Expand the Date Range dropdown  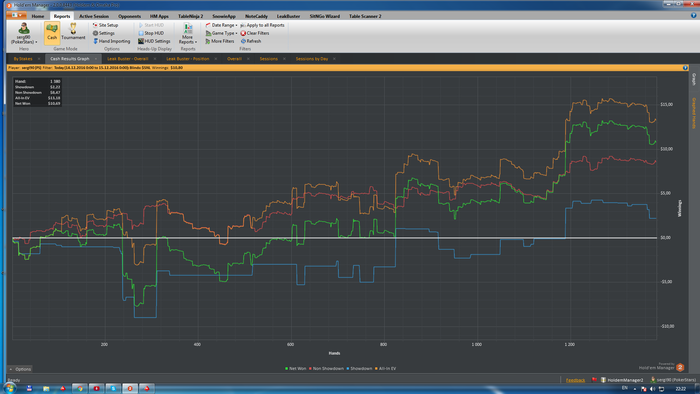[221, 25]
